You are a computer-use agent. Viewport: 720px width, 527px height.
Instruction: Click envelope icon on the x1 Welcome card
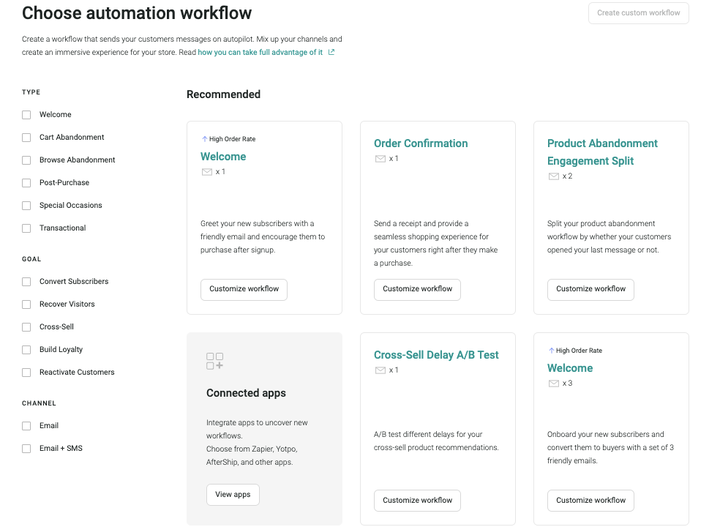(207, 172)
